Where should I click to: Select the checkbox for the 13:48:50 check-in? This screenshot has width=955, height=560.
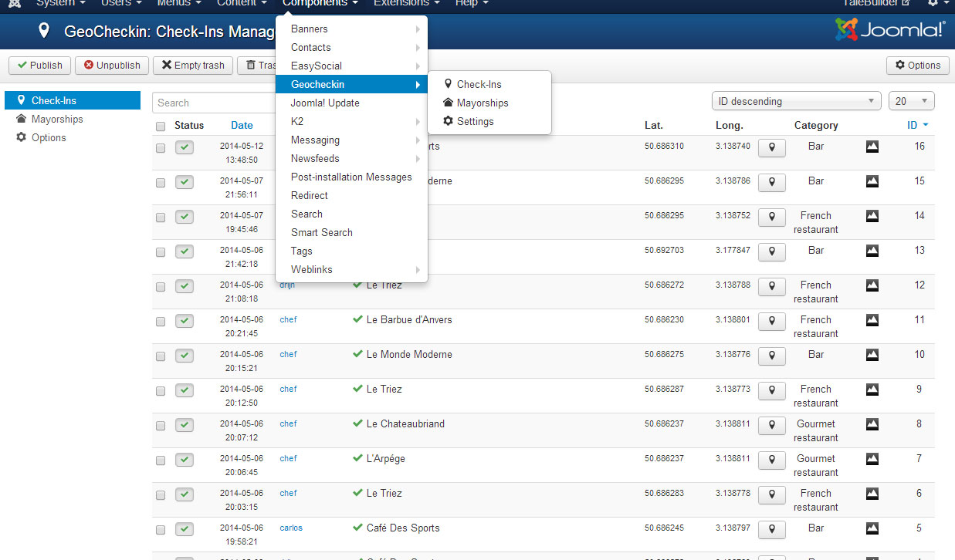coord(161,148)
